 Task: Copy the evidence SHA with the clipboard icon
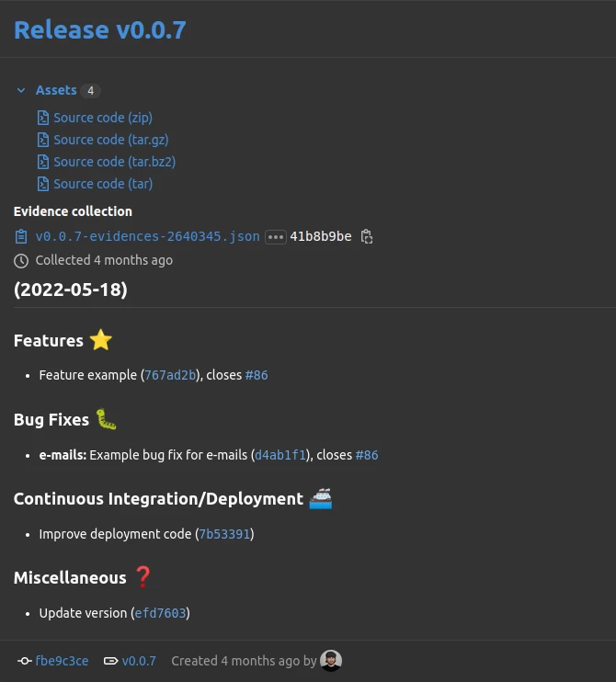pyautogui.click(x=367, y=237)
